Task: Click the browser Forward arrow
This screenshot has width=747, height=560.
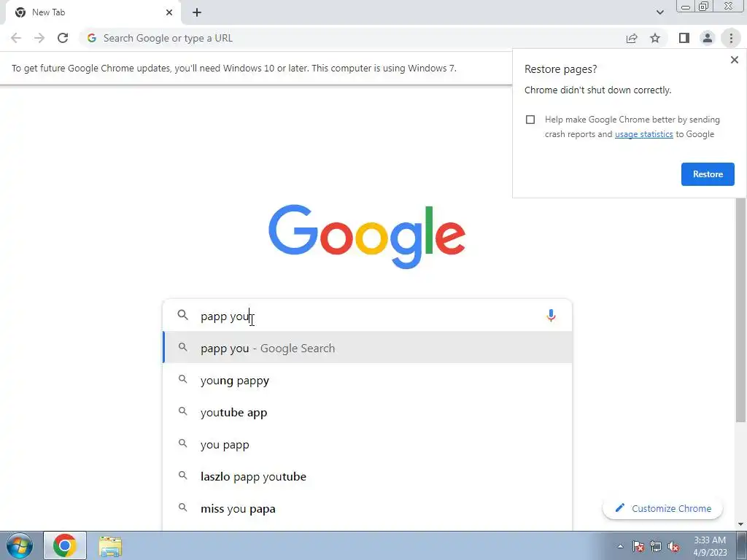Action: click(x=39, y=38)
